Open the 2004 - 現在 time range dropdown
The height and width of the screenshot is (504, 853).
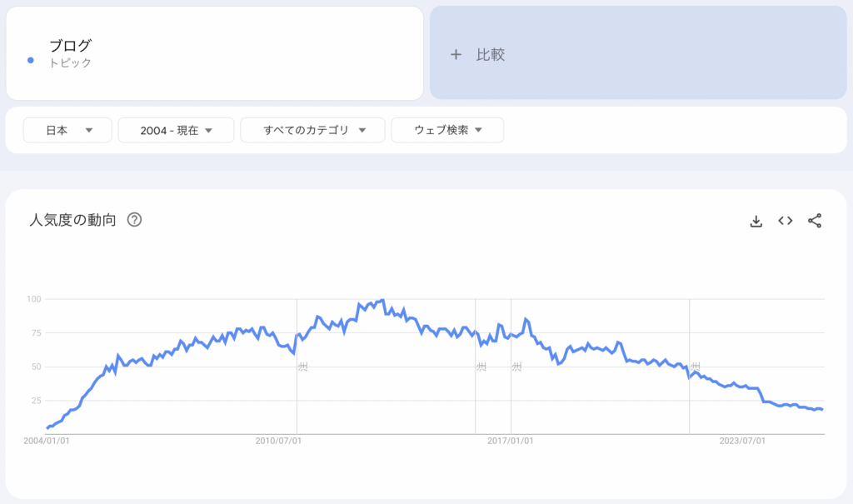[176, 130]
